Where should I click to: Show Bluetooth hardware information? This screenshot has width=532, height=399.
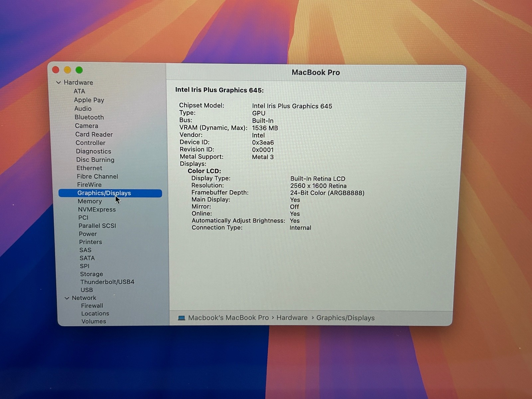click(x=89, y=117)
